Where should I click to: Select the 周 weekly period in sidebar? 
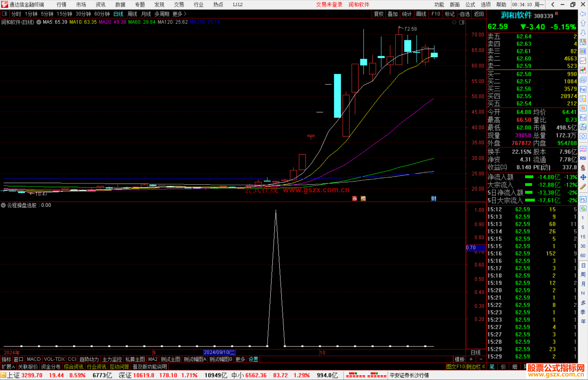(x=583, y=274)
